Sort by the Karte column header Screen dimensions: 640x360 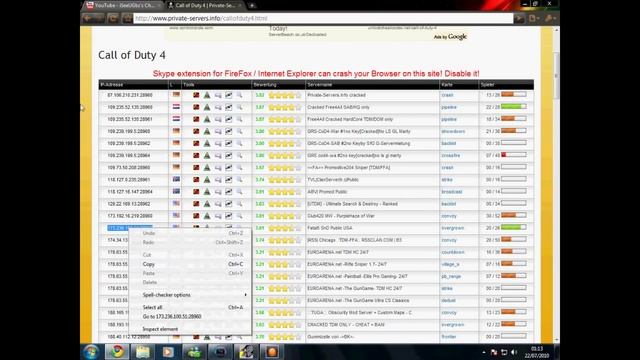(x=447, y=84)
